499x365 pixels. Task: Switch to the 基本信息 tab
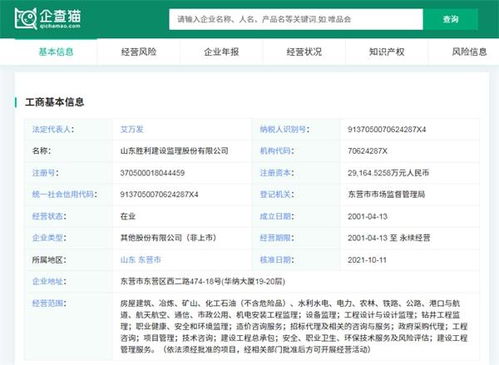(56, 52)
